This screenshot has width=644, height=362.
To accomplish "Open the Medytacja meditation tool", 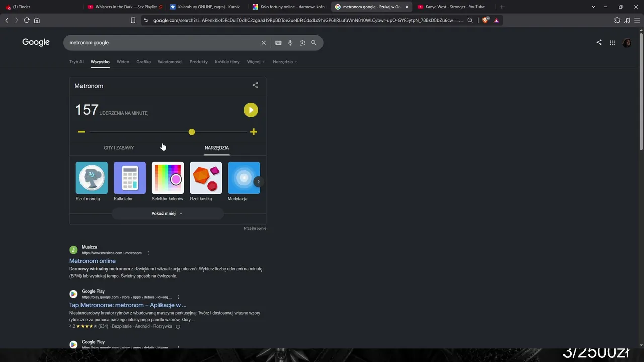I will pyautogui.click(x=244, y=182).
